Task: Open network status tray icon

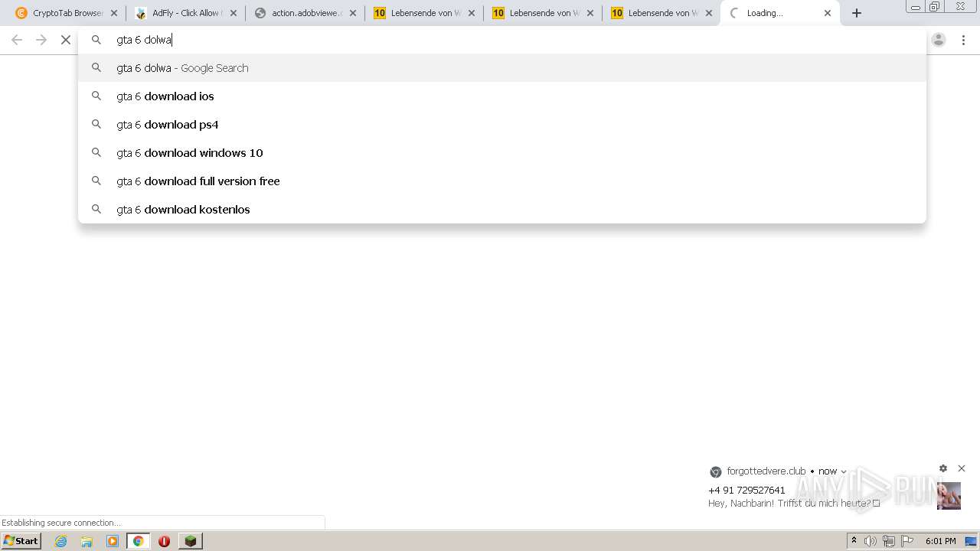Action: pyautogui.click(x=889, y=541)
